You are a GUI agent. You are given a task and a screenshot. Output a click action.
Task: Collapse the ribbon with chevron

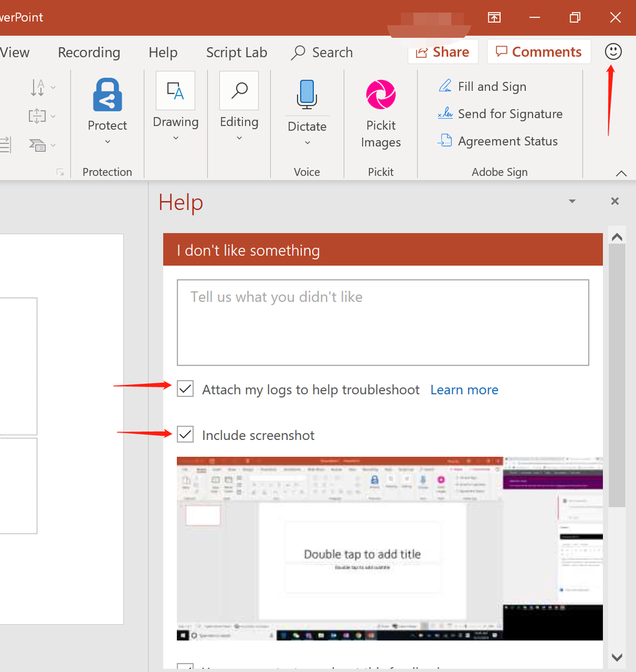pyautogui.click(x=621, y=173)
